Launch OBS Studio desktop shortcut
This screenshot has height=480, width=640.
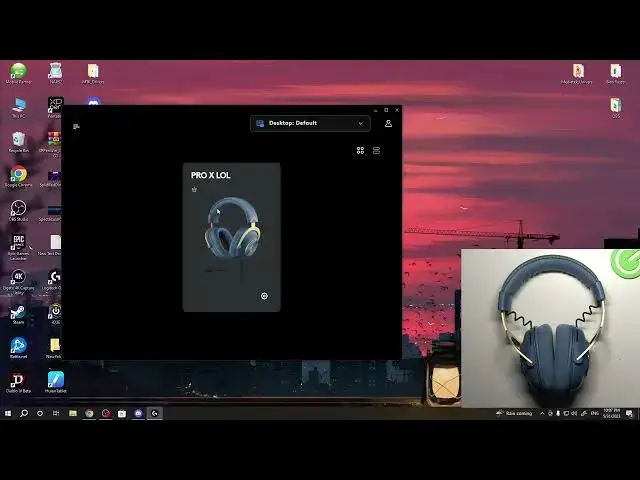pyautogui.click(x=18, y=211)
